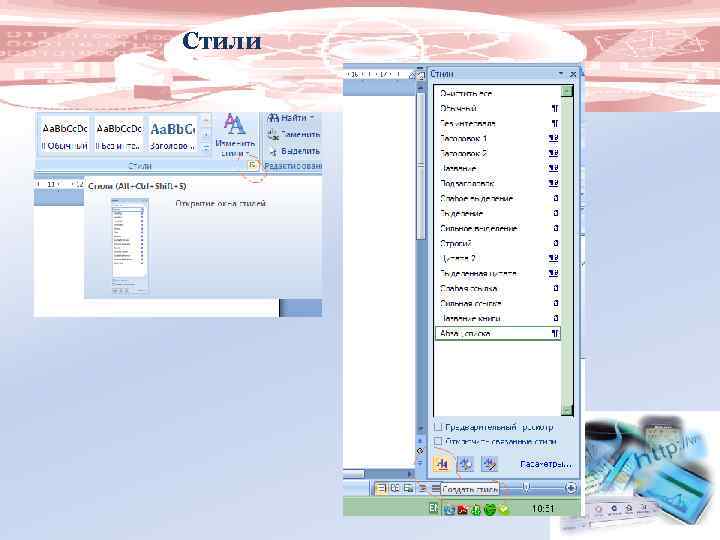The image size is (720, 540).
Task: Click the zoom slider handle
Action: [x=527, y=488]
